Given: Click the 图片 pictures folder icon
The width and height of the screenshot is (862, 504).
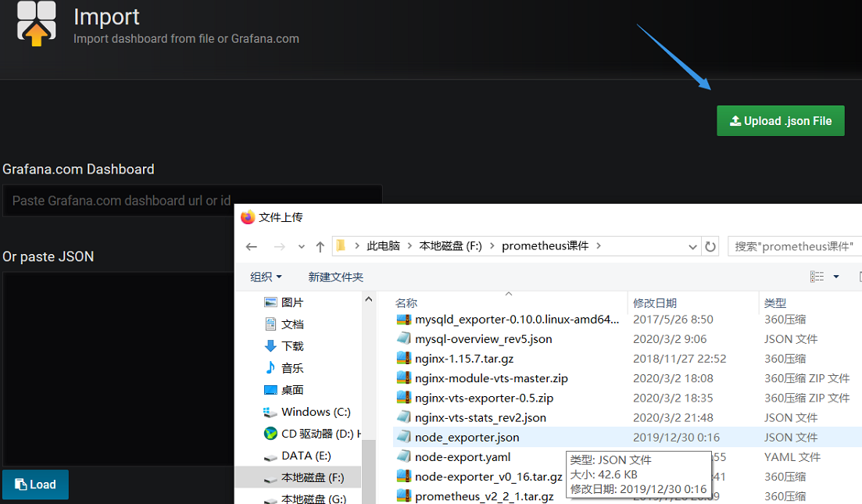Looking at the screenshot, I should (x=270, y=302).
